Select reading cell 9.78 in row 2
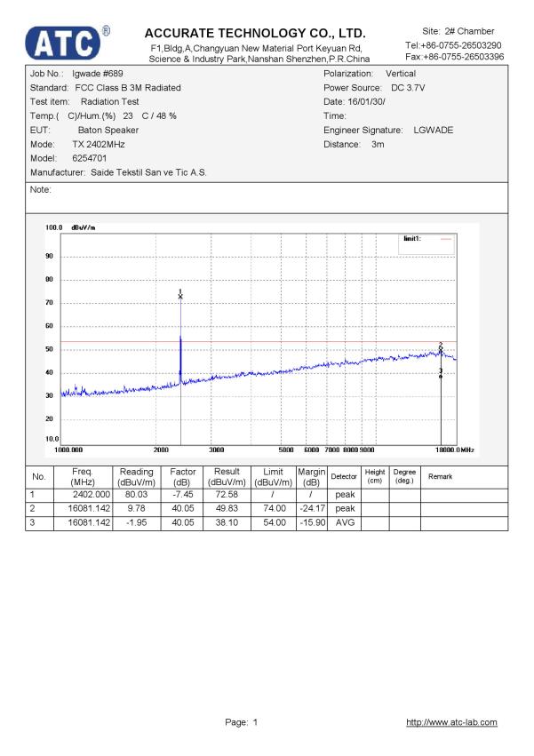The width and height of the screenshot is (534, 756). pyautogui.click(x=137, y=509)
